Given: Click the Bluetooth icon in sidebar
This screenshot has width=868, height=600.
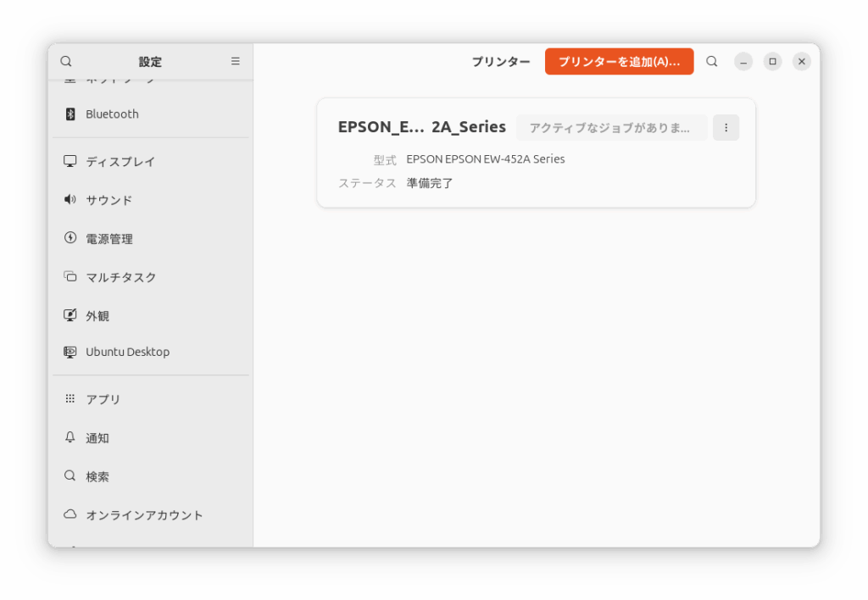Looking at the screenshot, I should (70, 114).
